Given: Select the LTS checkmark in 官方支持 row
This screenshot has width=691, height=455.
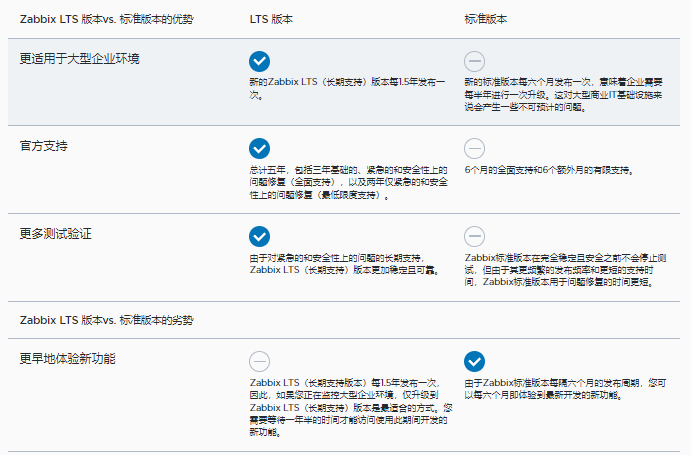Looking at the screenshot, I should (260, 148).
